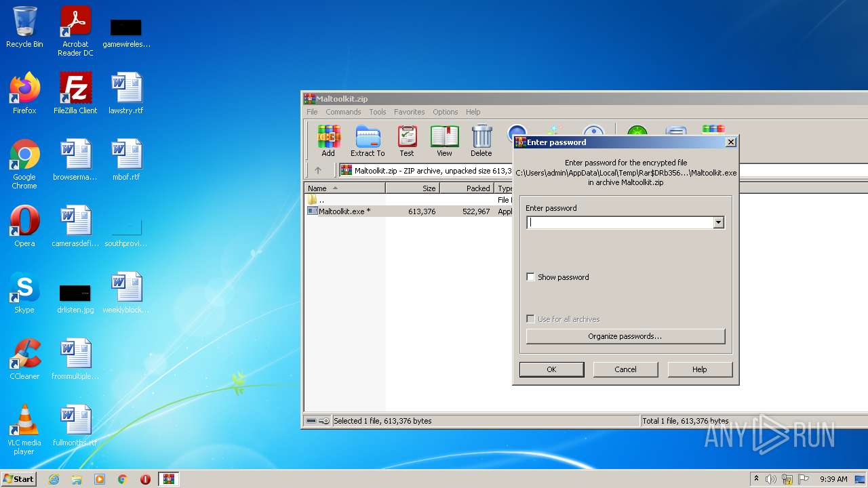Click the Help button in password dialog
The image size is (868, 488).
point(700,369)
